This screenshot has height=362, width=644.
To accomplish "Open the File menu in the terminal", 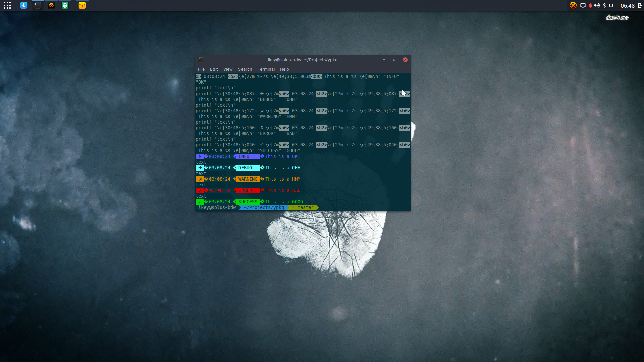I will coord(201,69).
